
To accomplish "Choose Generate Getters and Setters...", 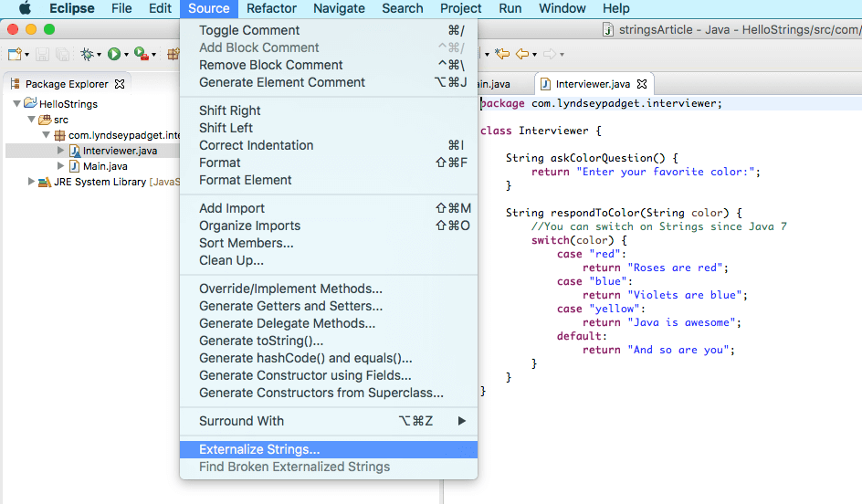I will point(329,306).
